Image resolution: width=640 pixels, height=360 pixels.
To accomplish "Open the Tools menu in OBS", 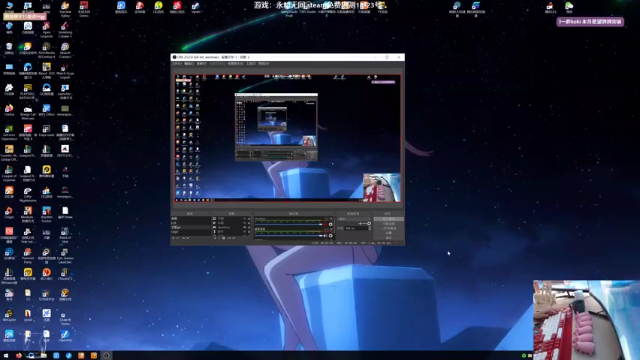I will point(251,64).
